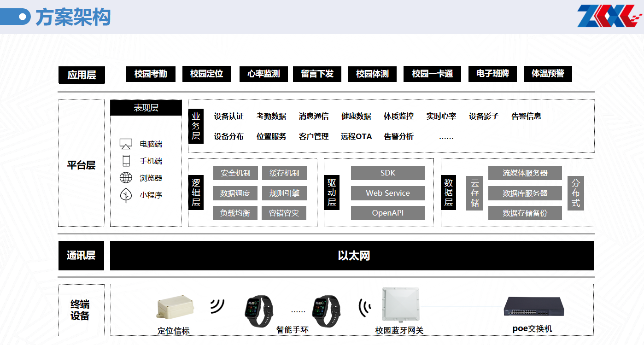Click the mobile phone icon beside 手机端
The width and height of the screenshot is (644, 345).
[x=126, y=161]
